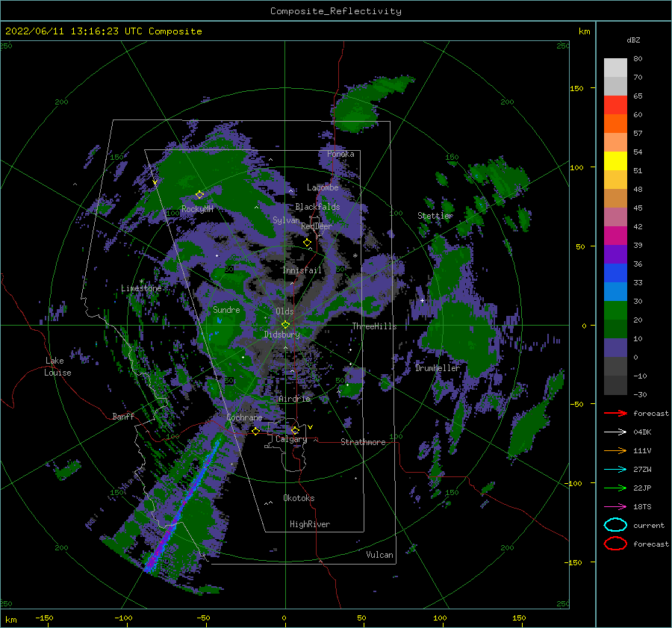Click the white 04DK arrow icon

615,432
